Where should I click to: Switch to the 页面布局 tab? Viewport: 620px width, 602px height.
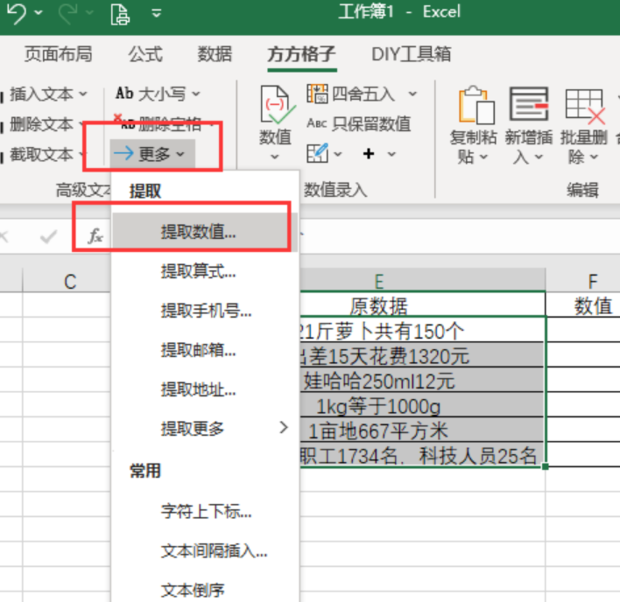pyautogui.click(x=59, y=54)
